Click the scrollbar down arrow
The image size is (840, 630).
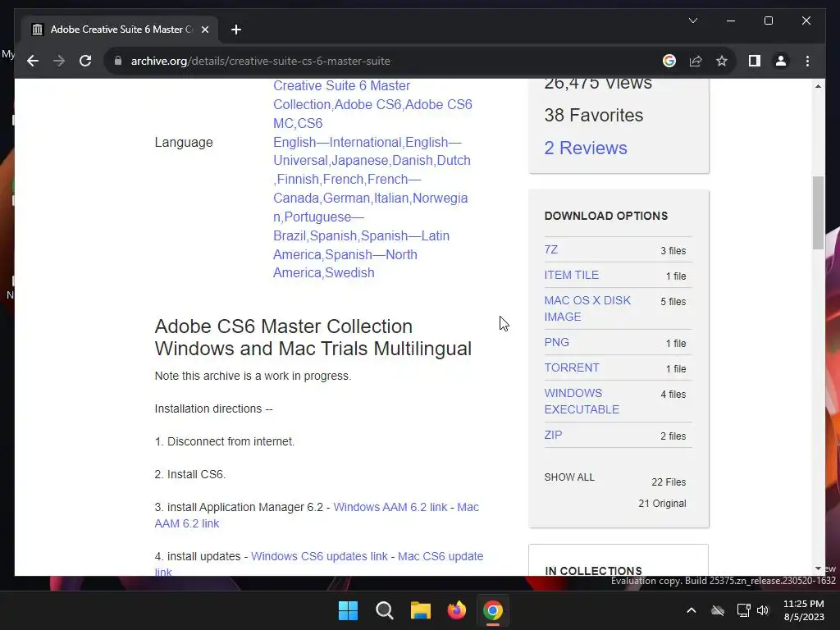point(818,568)
